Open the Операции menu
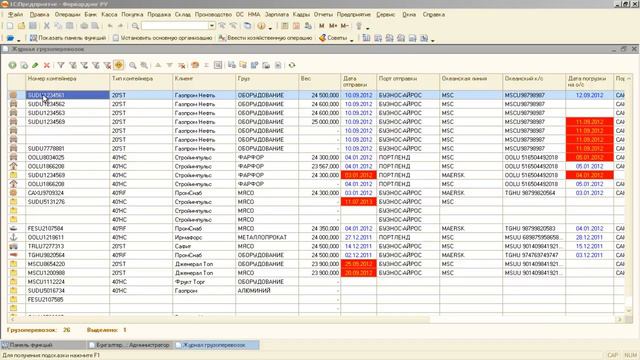 coord(67,14)
